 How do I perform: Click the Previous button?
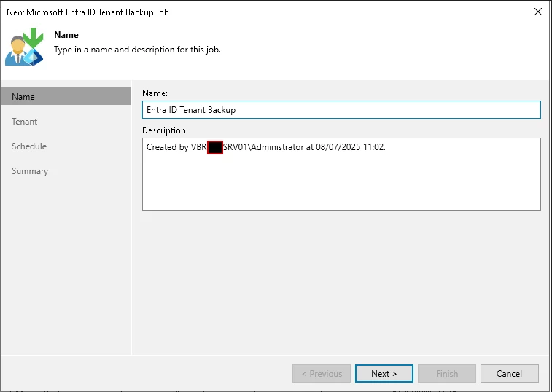pos(321,374)
